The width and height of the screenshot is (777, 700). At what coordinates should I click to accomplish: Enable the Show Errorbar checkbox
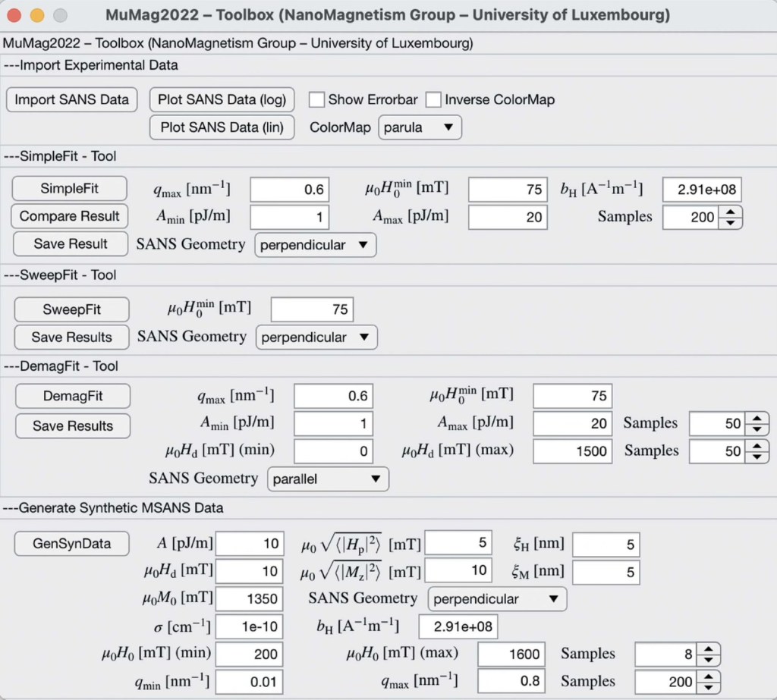(317, 99)
